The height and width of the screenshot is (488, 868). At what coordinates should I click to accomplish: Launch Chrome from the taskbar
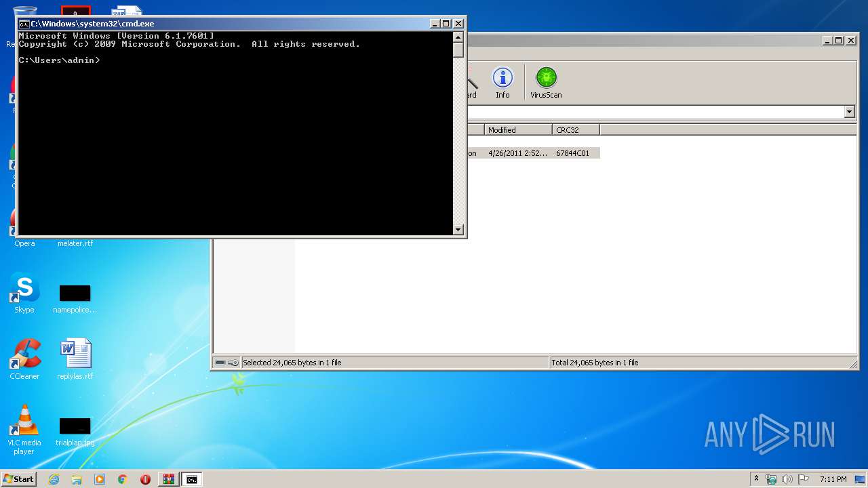(x=123, y=479)
